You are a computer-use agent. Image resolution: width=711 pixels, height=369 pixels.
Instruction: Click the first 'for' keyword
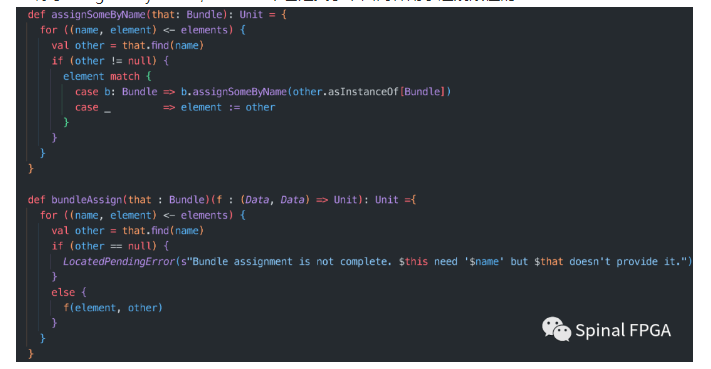[49, 30]
